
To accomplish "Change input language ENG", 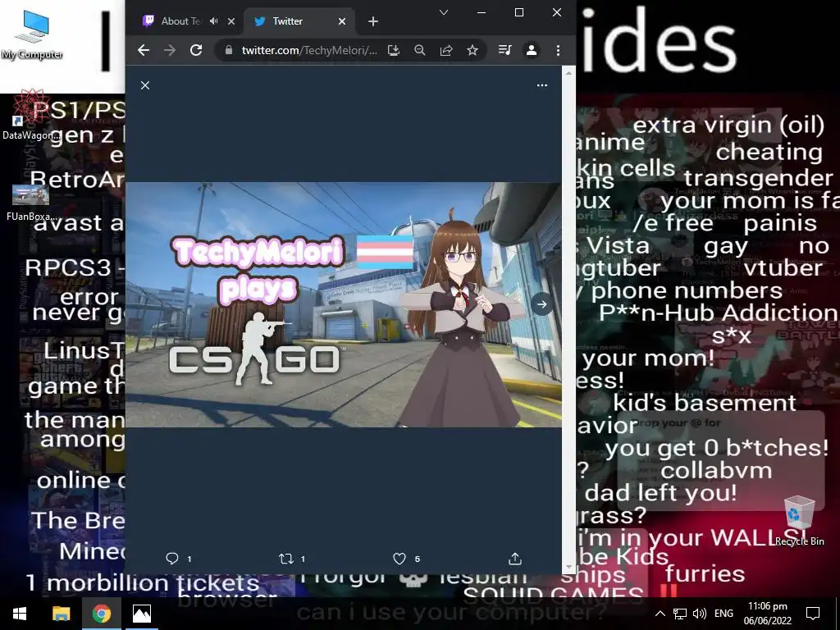I will 724,614.
